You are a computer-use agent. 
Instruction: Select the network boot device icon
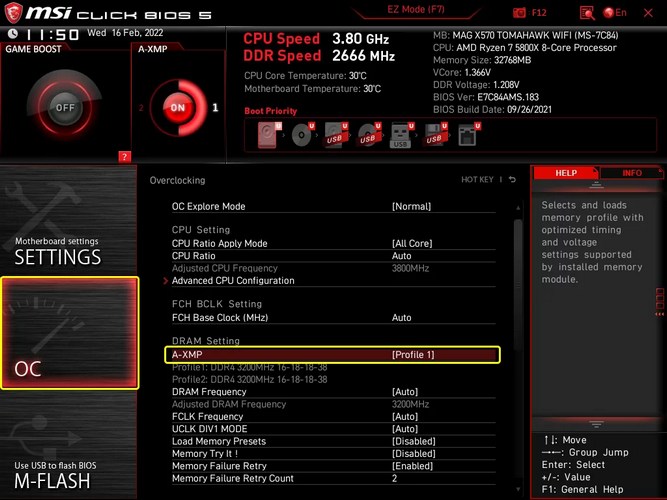point(468,135)
